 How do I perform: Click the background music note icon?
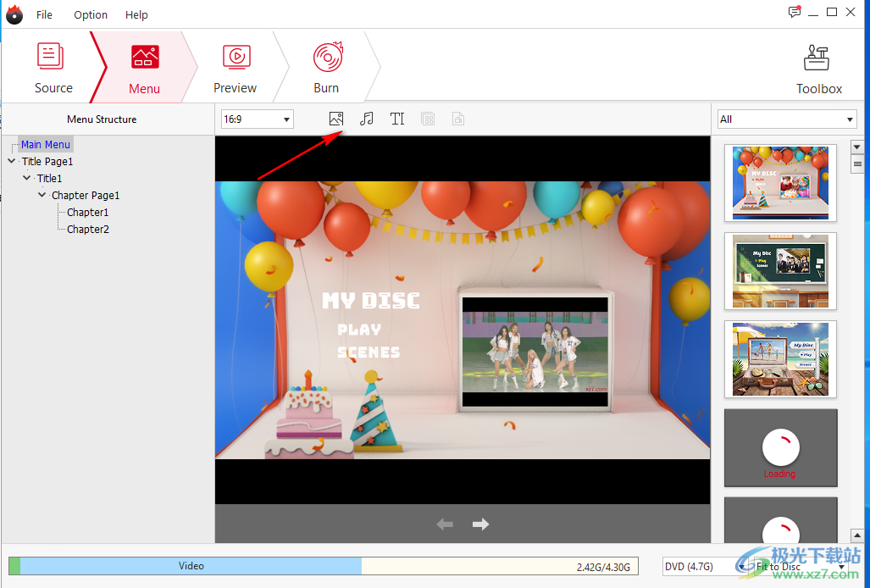click(366, 119)
